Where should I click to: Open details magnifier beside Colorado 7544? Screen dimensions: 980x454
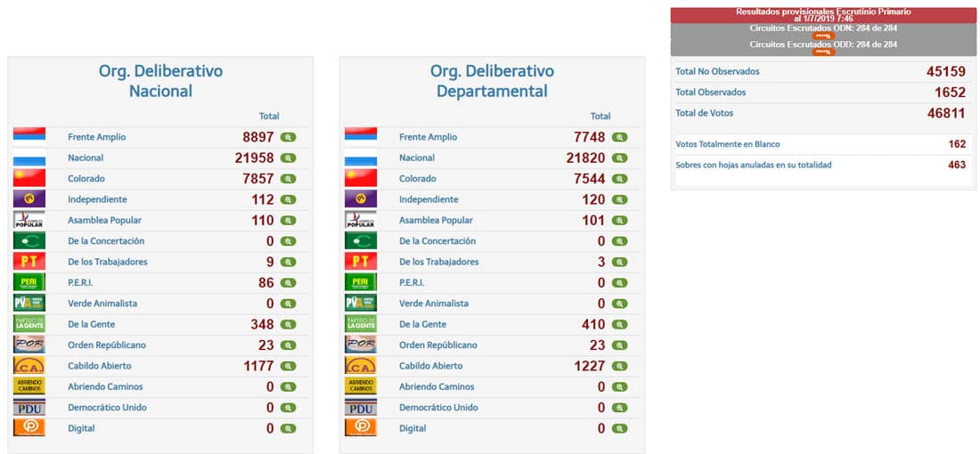tap(619, 179)
